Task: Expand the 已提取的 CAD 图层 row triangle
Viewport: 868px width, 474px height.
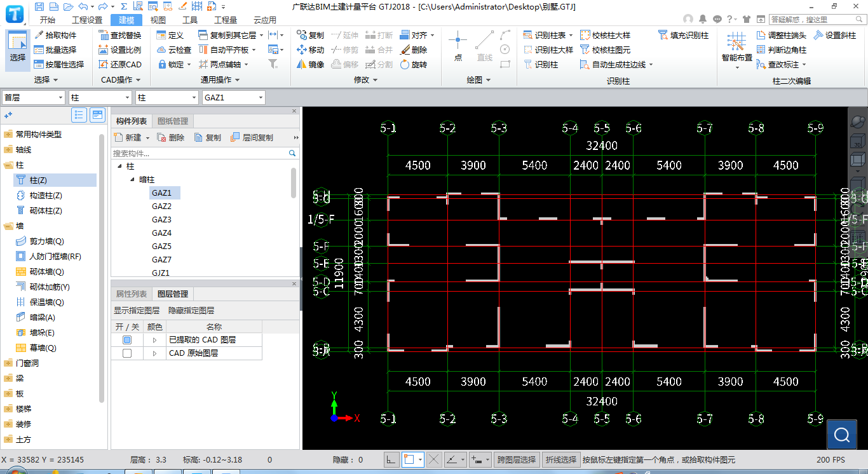Action: click(x=154, y=340)
